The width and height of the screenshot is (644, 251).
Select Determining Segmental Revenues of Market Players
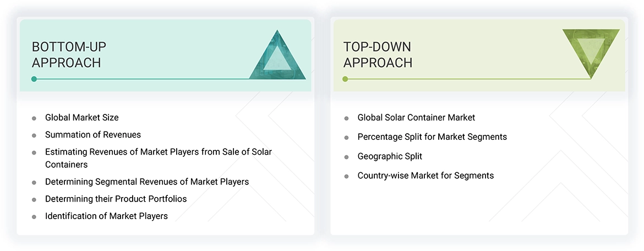click(147, 182)
